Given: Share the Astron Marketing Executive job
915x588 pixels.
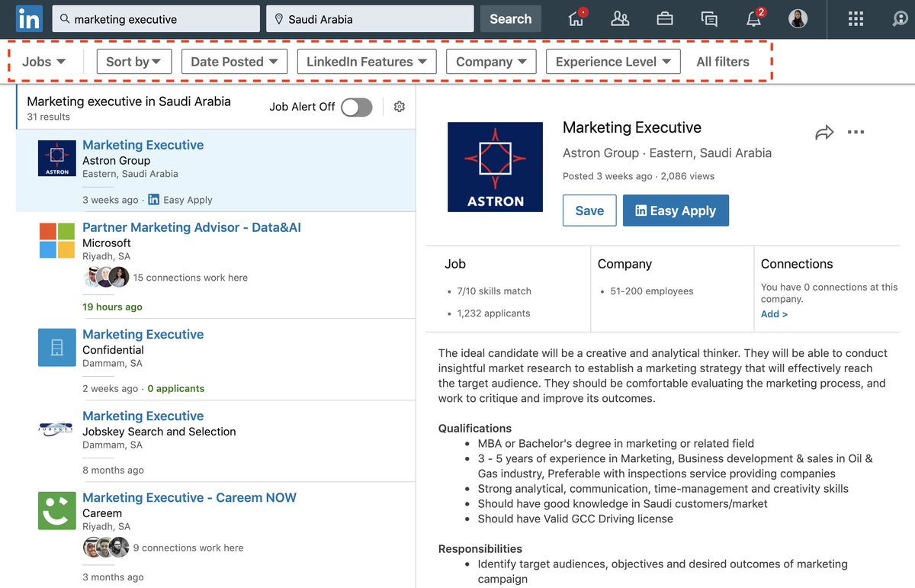Looking at the screenshot, I should pyautogui.click(x=824, y=133).
